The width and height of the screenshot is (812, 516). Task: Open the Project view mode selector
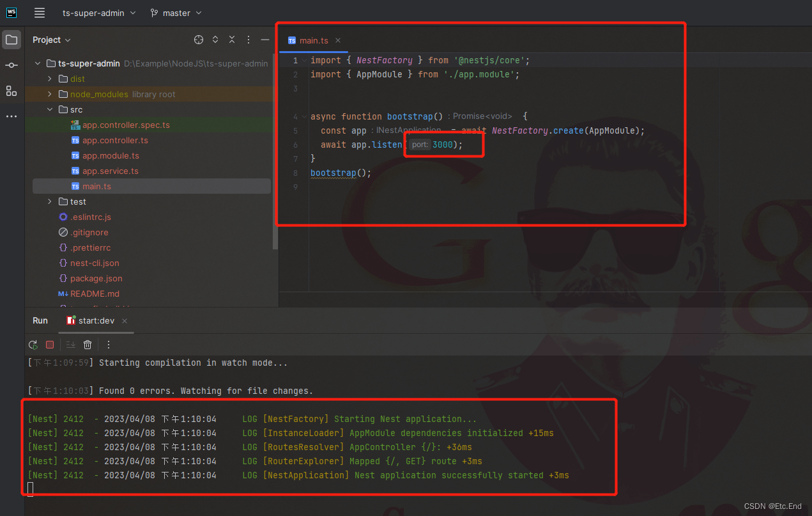click(52, 39)
